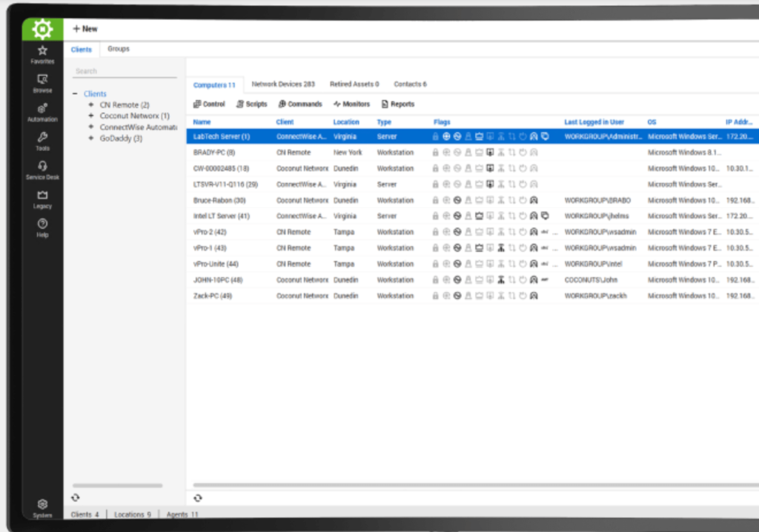Expand the GoDaddy (3) node
The height and width of the screenshot is (532, 759).
click(x=91, y=138)
